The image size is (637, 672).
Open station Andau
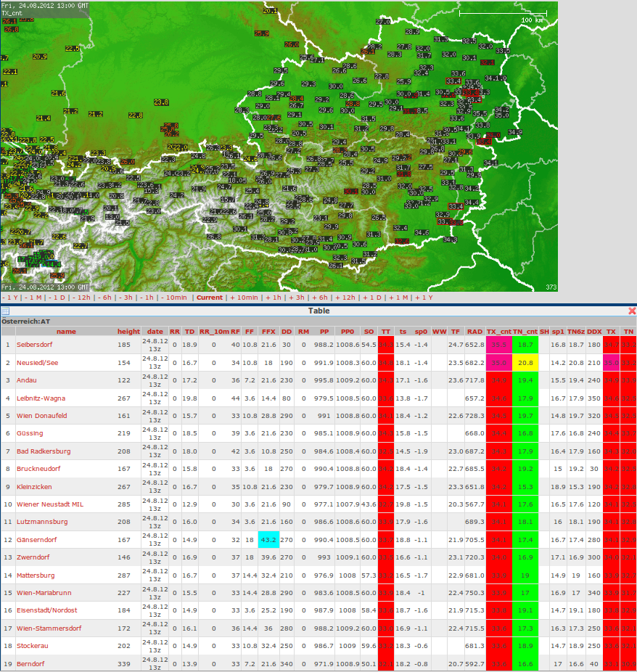[27, 380]
